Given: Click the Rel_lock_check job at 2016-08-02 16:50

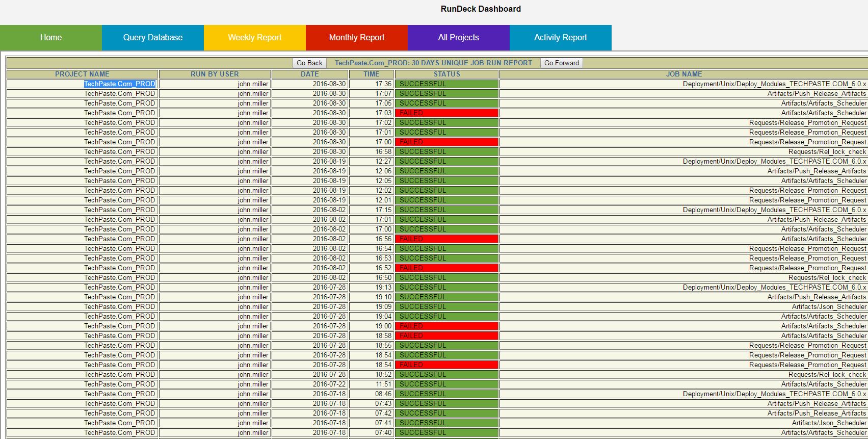Looking at the screenshot, I should (x=827, y=278).
